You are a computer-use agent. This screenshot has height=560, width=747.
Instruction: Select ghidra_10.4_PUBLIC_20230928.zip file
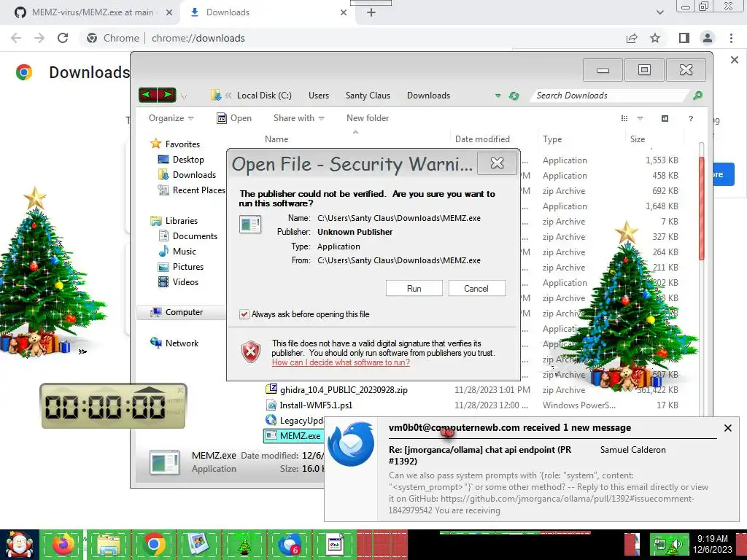[x=336, y=389]
